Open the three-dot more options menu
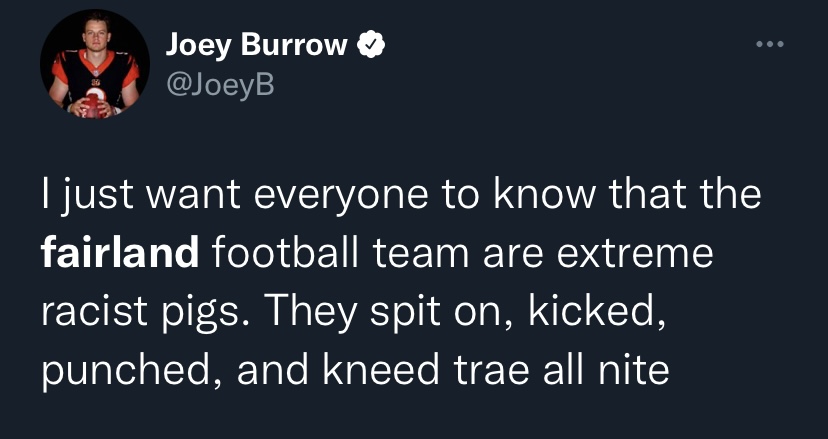828x439 pixels. (766, 45)
